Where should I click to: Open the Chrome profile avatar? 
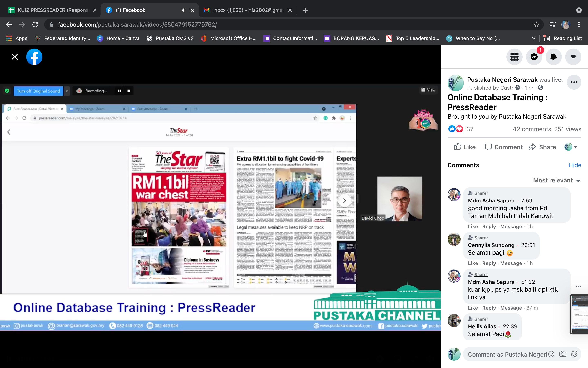click(566, 24)
